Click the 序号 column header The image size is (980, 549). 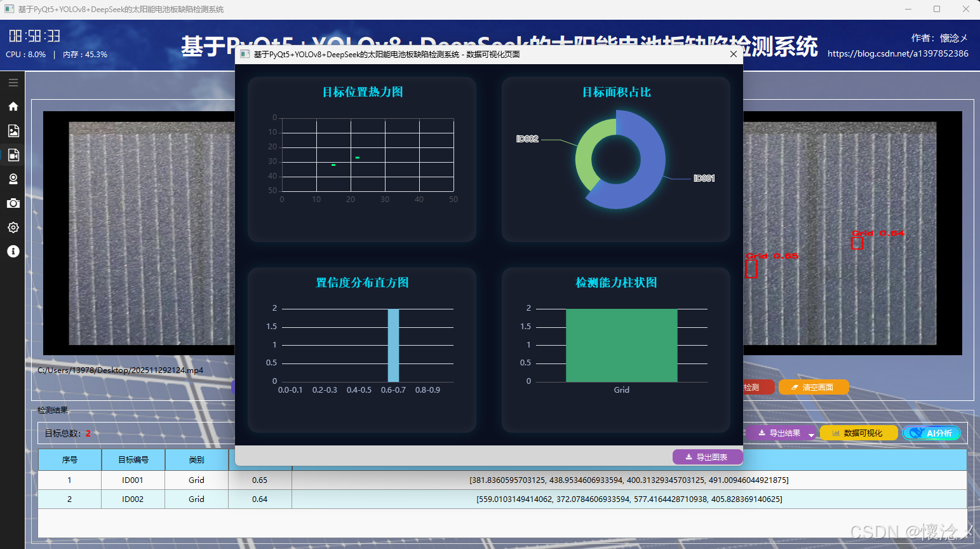point(70,460)
